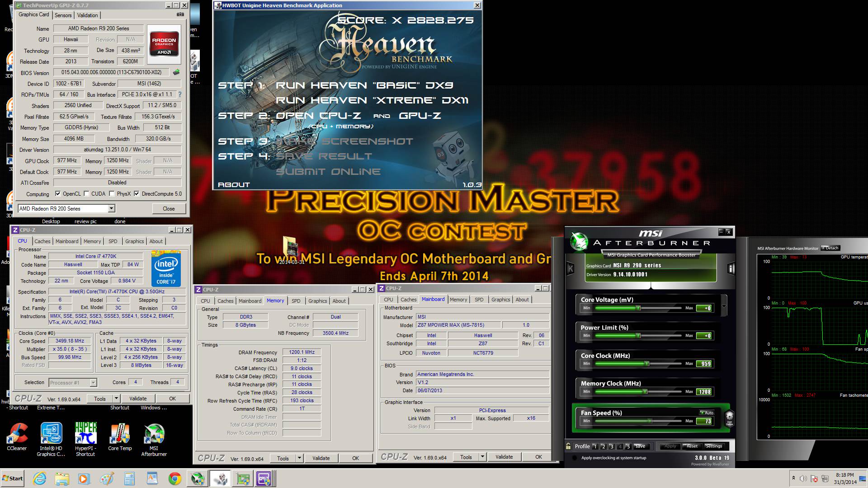Click the Bus Interface question mark in GPU-Z

(180, 94)
